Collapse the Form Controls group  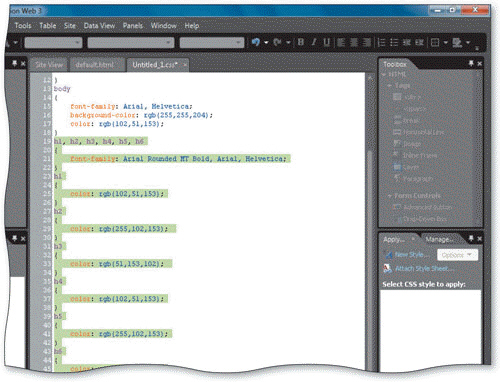(x=389, y=196)
